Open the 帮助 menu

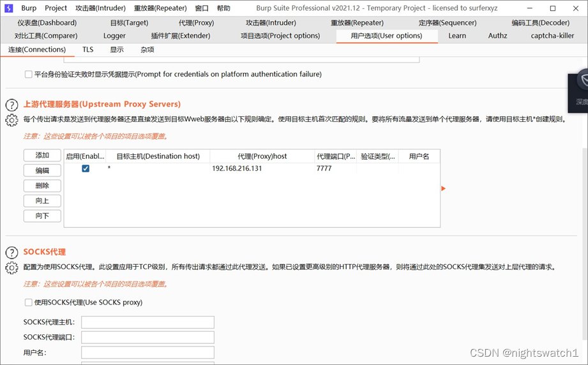[x=223, y=8]
